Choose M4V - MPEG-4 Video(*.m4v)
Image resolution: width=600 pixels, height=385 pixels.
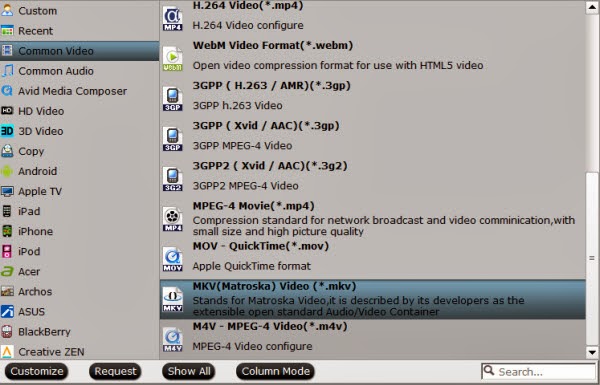point(373,339)
